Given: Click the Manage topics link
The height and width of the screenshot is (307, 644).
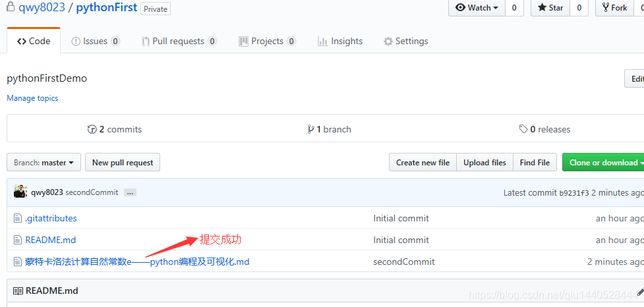Looking at the screenshot, I should pos(32,98).
